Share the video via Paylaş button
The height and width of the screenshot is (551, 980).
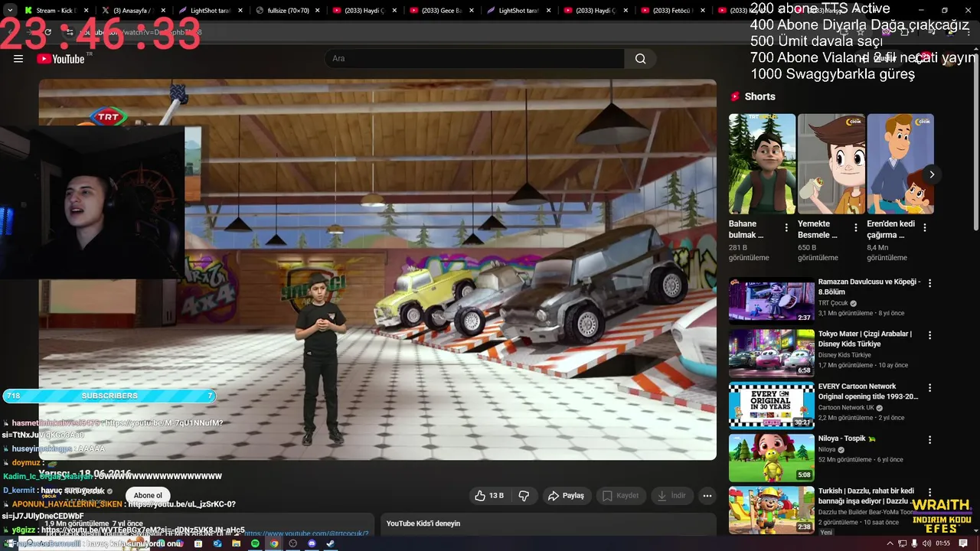pyautogui.click(x=566, y=496)
